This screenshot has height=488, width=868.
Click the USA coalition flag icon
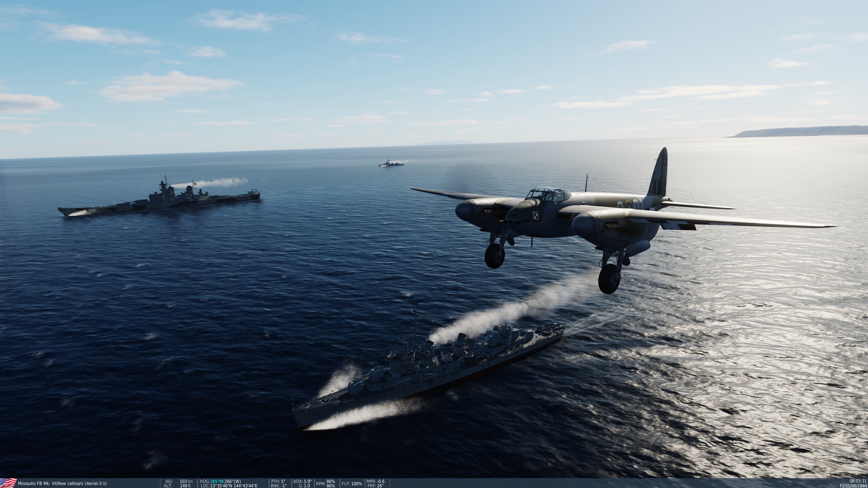pyautogui.click(x=8, y=483)
